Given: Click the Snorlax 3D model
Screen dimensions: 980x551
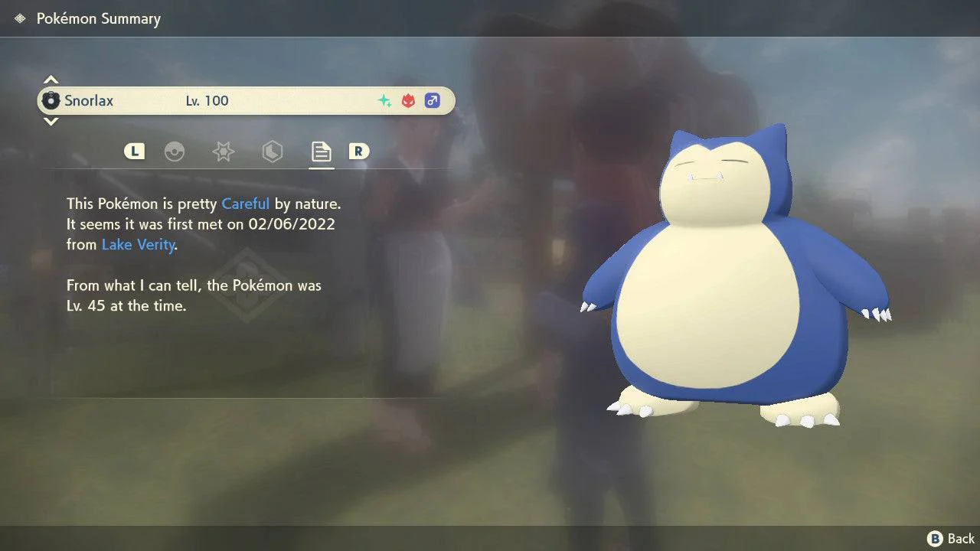Looking at the screenshot, I should [x=736, y=275].
